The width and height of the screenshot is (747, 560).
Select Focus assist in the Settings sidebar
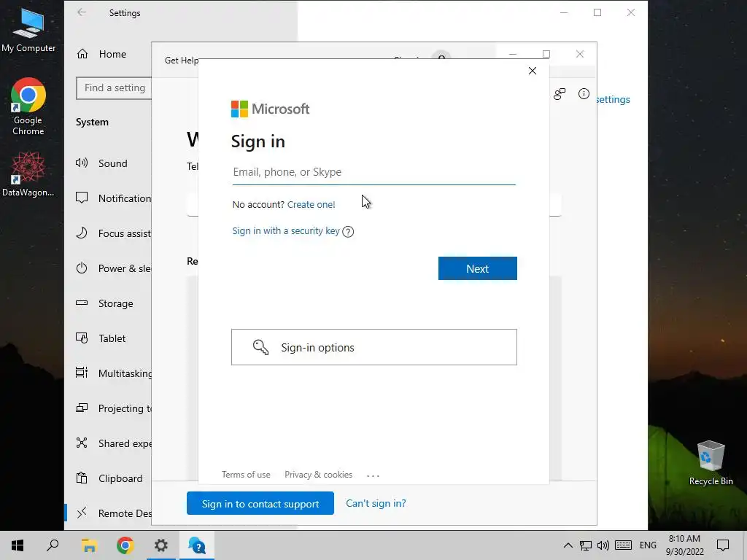tap(108, 233)
